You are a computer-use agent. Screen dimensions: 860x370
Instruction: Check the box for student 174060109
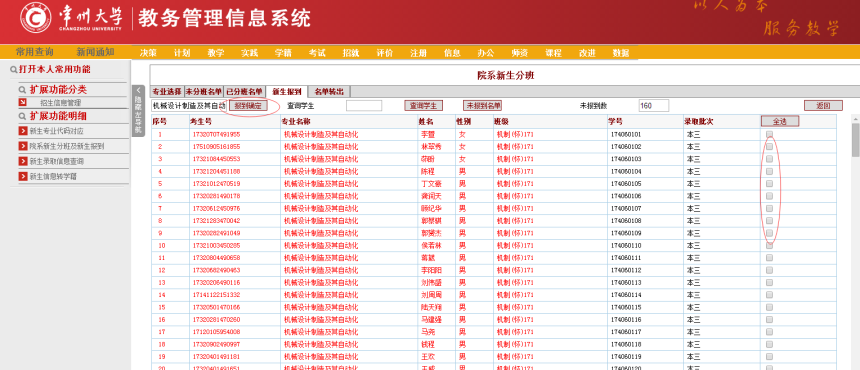click(770, 233)
